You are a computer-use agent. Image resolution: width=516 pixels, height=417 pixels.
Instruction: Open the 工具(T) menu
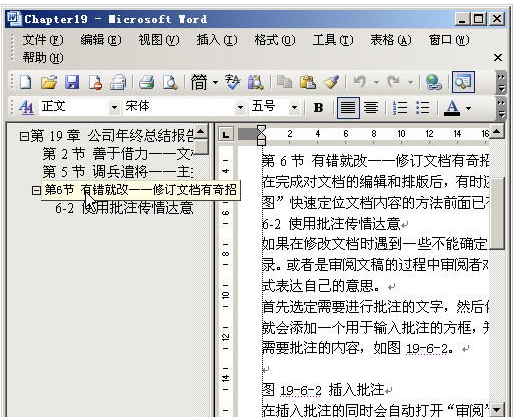pyautogui.click(x=333, y=40)
